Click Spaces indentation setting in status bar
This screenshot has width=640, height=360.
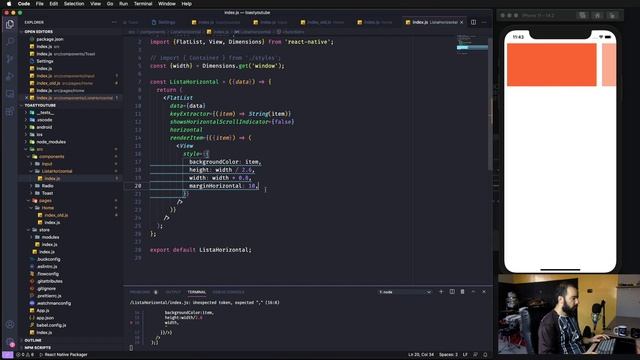(x=448, y=355)
